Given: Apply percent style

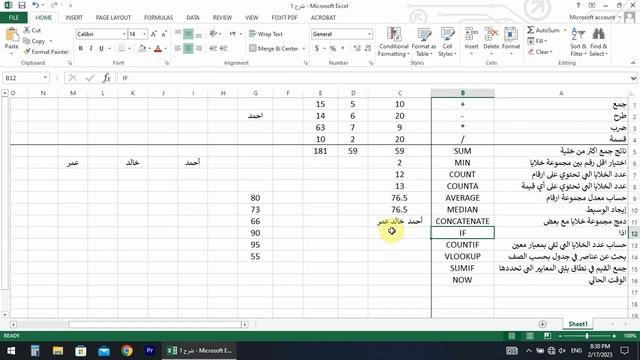Looking at the screenshot, I should 333,48.
